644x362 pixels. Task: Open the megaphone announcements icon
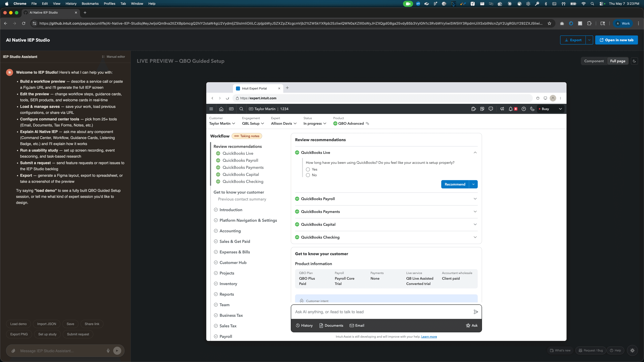pos(502,109)
